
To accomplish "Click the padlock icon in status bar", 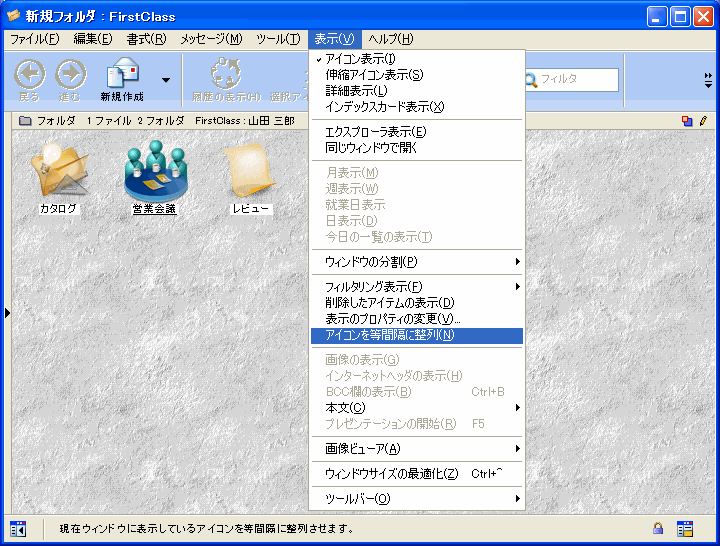I will tap(658, 528).
